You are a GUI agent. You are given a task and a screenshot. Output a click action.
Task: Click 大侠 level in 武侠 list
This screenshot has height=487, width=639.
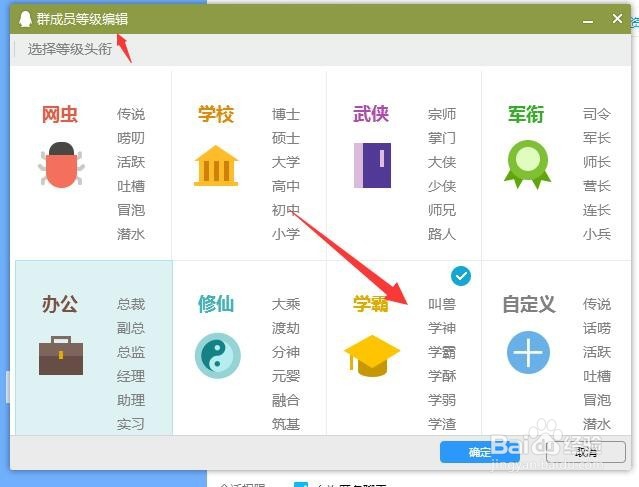[x=442, y=162]
